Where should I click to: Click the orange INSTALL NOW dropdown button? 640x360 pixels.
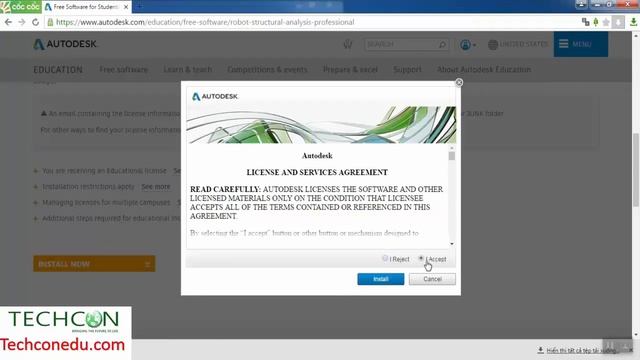(94, 264)
